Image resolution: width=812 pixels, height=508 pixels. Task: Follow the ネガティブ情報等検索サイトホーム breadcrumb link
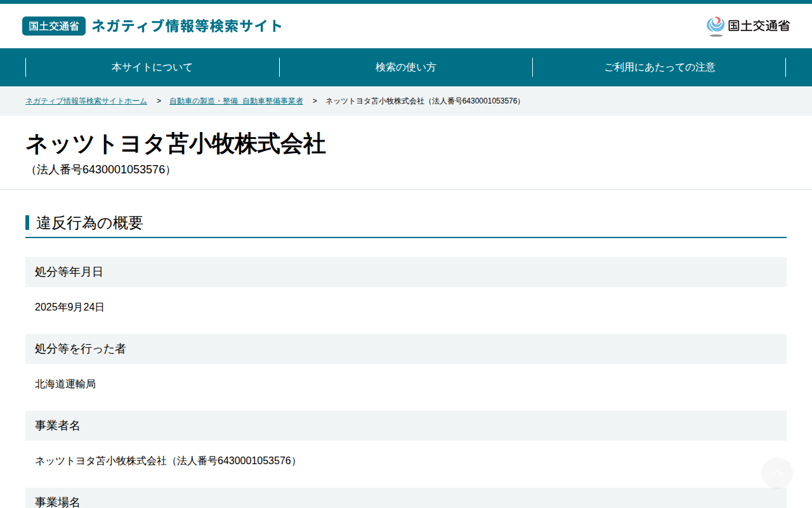86,101
